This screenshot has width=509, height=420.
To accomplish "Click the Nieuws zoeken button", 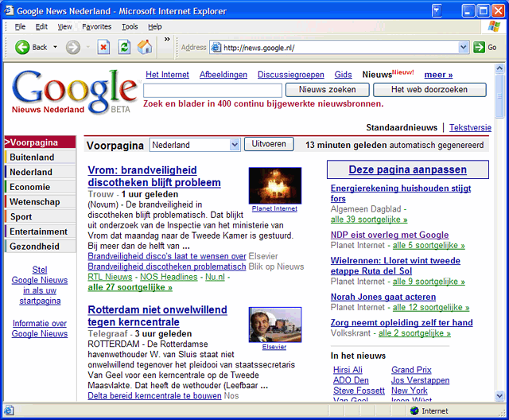I will click(x=327, y=90).
